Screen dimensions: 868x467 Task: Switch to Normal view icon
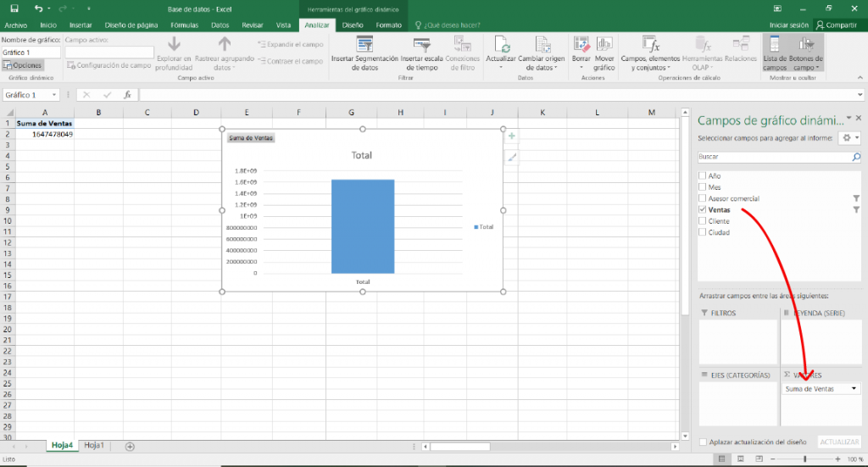click(x=721, y=459)
